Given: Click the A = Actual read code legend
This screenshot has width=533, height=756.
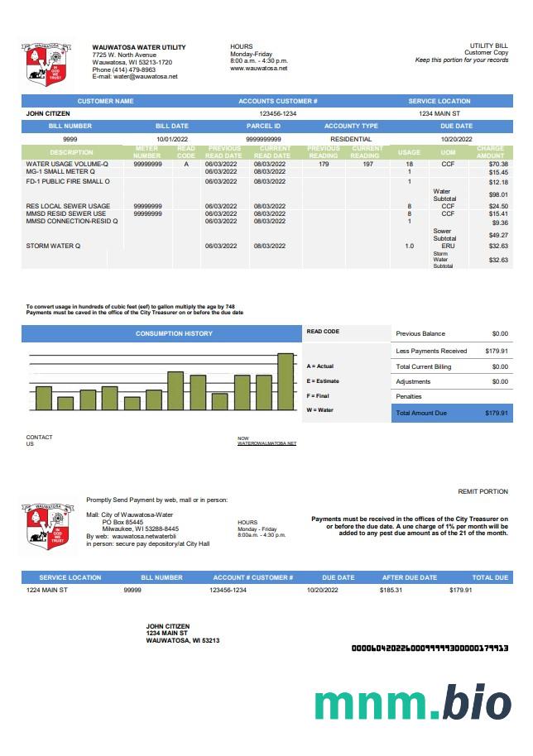Looking at the screenshot, I should 320,366.
